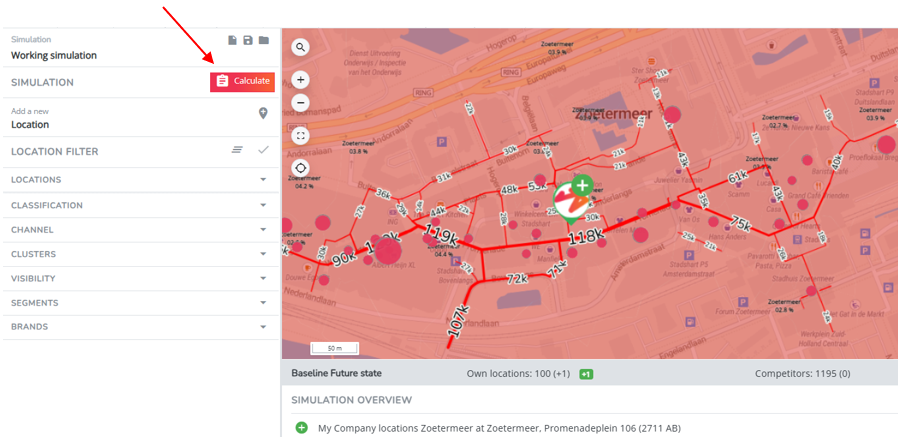Image resolution: width=910 pixels, height=437 pixels.
Task: Open the Promenadeplein 106 simulation entry
Action: tap(499, 428)
